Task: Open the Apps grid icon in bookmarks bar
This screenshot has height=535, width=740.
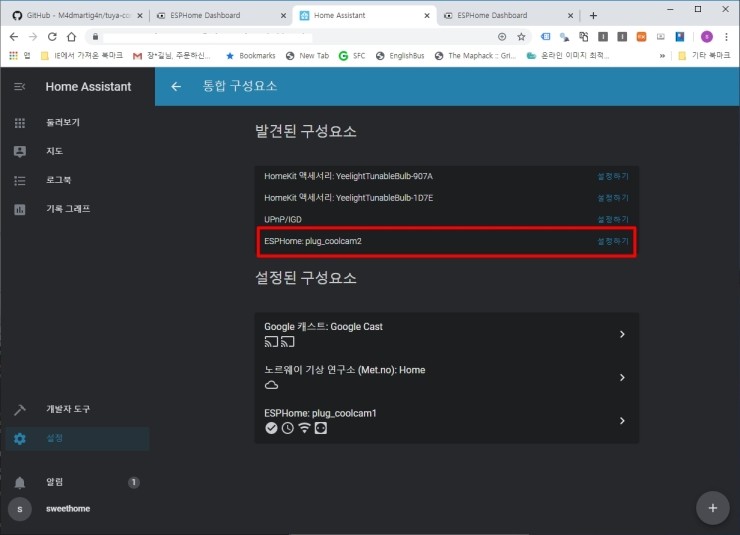Action: coord(13,55)
